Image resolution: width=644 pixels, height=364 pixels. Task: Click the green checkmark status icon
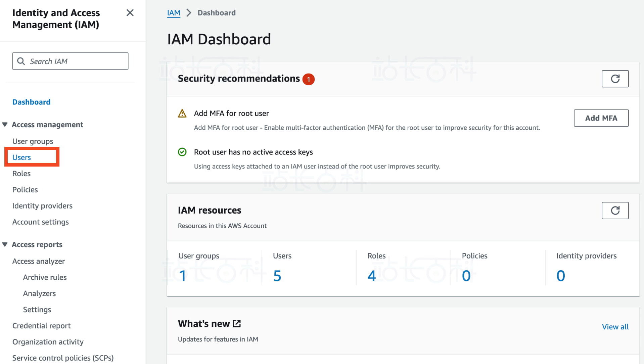pos(182,152)
